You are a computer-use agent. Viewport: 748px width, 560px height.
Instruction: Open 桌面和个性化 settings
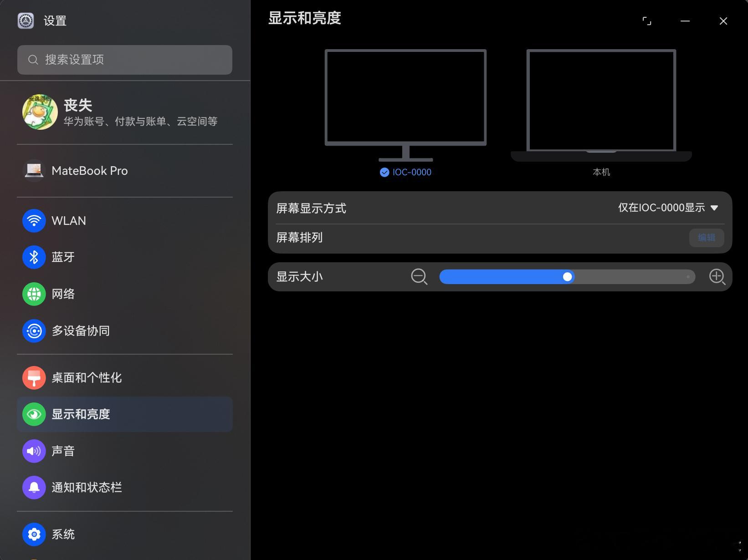coord(125,378)
